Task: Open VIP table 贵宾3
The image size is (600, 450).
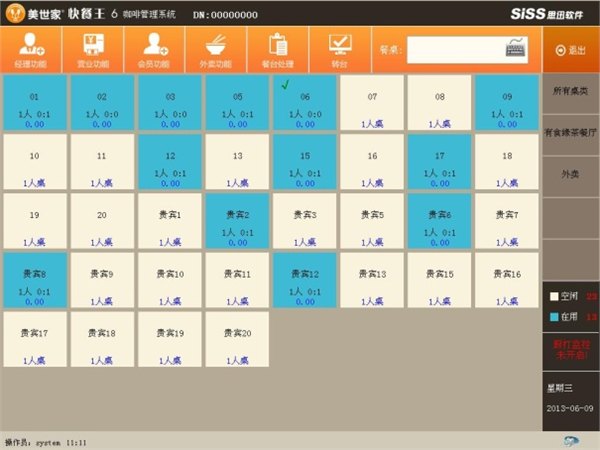Action: (x=305, y=221)
